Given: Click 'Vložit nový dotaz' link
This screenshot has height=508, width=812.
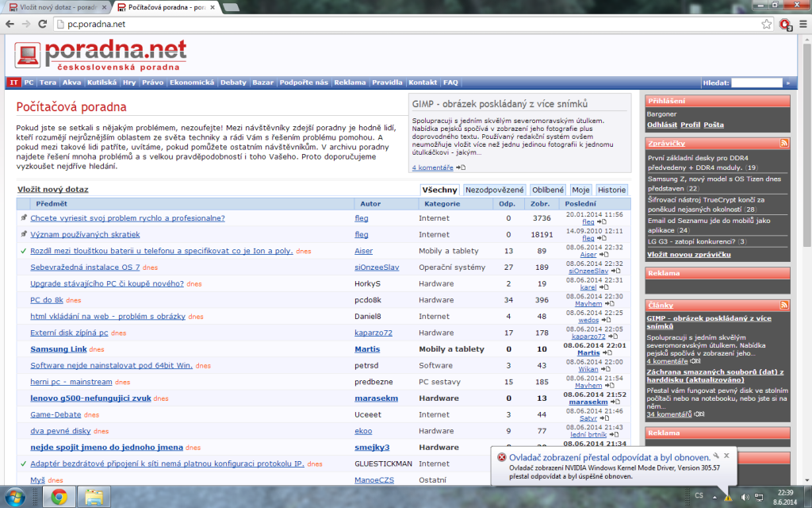Looking at the screenshot, I should pos(53,190).
